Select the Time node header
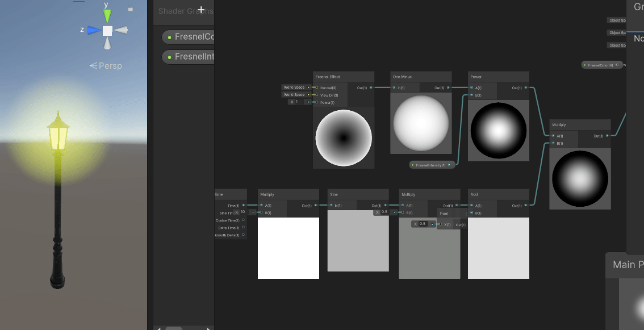Viewport: 644px width, 330px height. pyautogui.click(x=231, y=194)
